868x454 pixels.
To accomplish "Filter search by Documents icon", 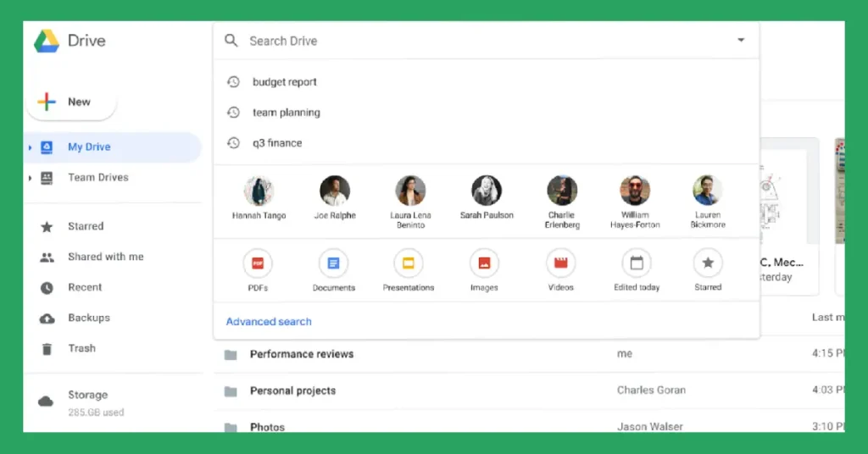I will point(333,263).
